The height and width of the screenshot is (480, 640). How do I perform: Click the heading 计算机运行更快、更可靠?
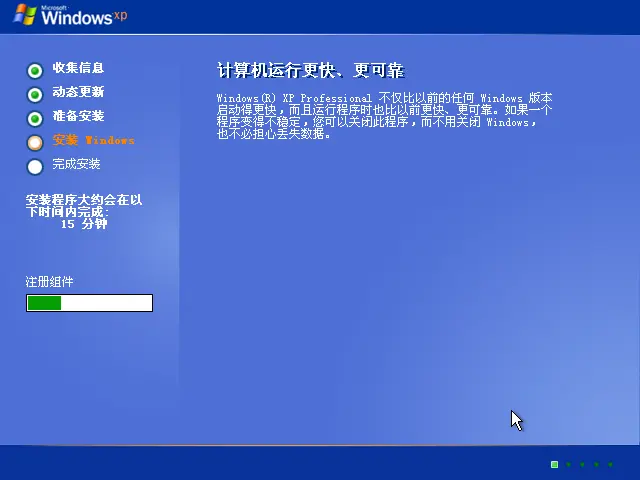pos(311,70)
